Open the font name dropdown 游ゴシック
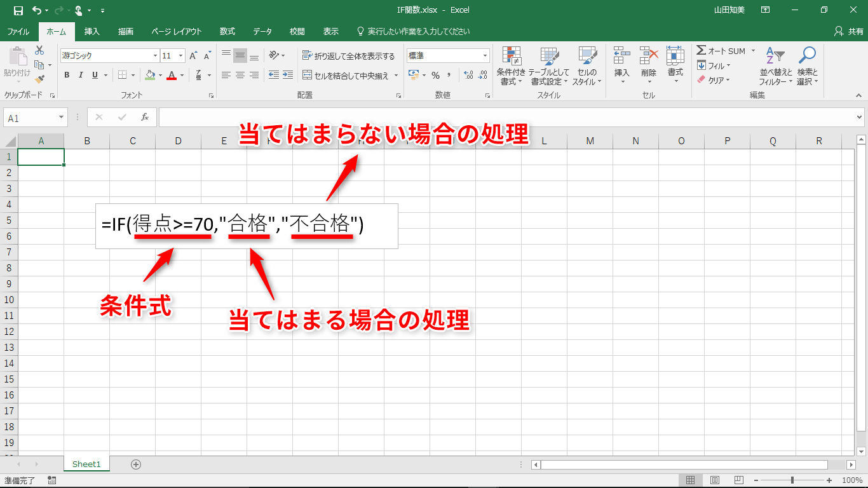 154,56
